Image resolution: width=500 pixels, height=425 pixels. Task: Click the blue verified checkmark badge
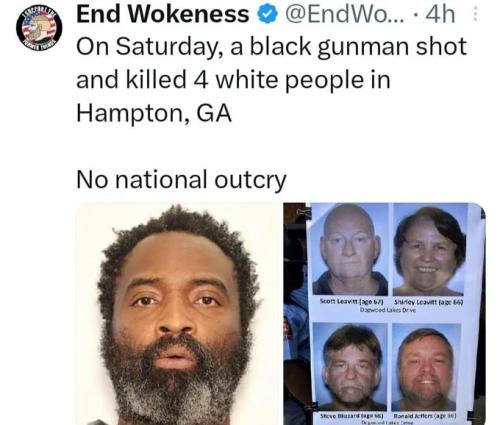tap(267, 15)
